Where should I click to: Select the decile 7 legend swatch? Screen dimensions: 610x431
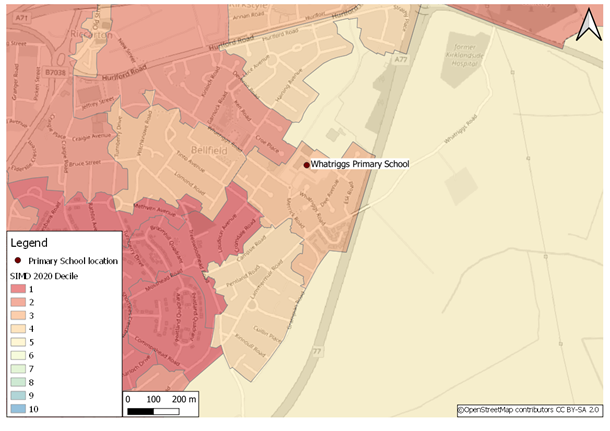[x=19, y=368]
